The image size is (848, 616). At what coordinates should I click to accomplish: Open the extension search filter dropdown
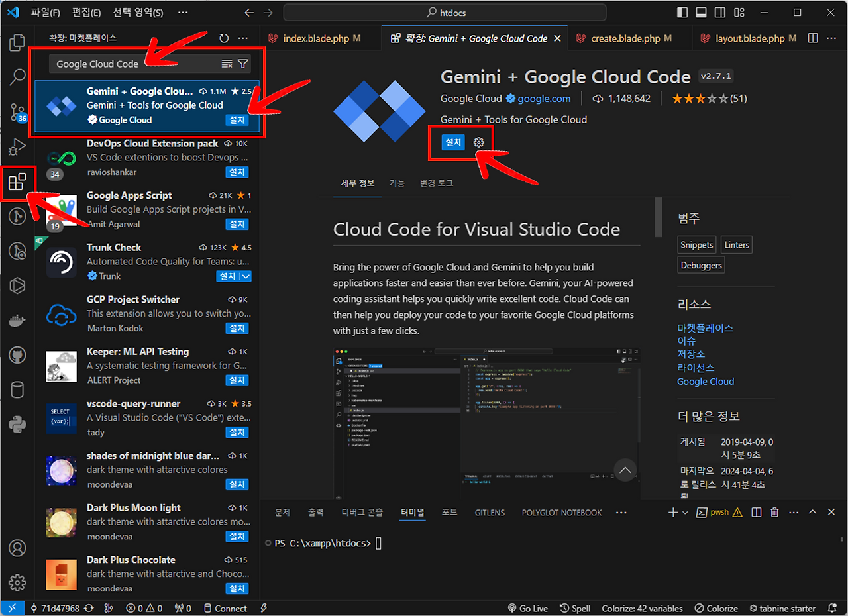coord(242,64)
